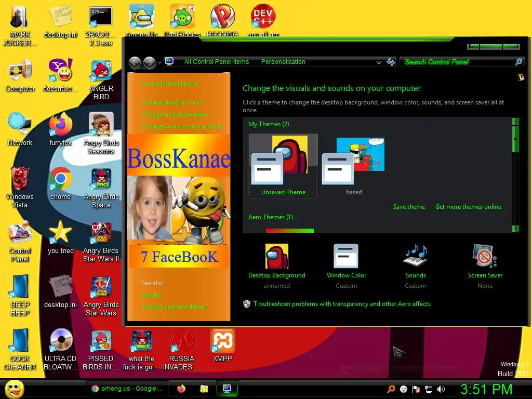
Task: Select the Unsaved Theme thumbnail
Action: [284, 165]
